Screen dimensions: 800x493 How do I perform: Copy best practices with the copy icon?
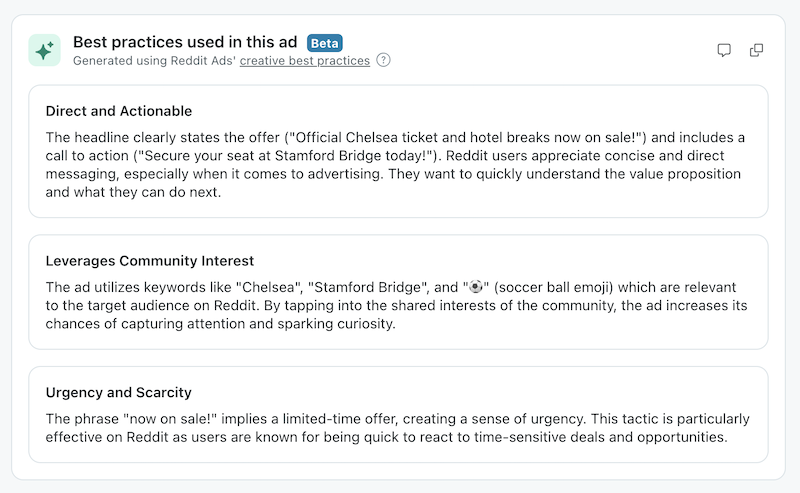coord(756,50)
